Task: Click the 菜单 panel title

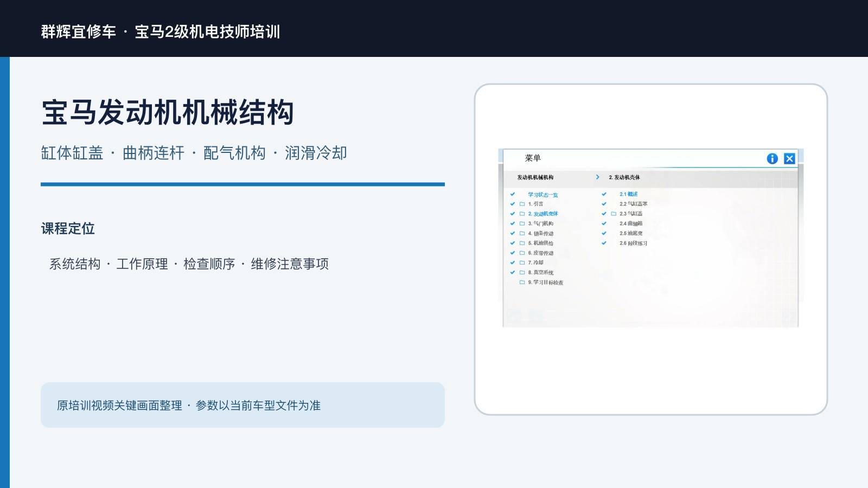Action: (533, 158)
